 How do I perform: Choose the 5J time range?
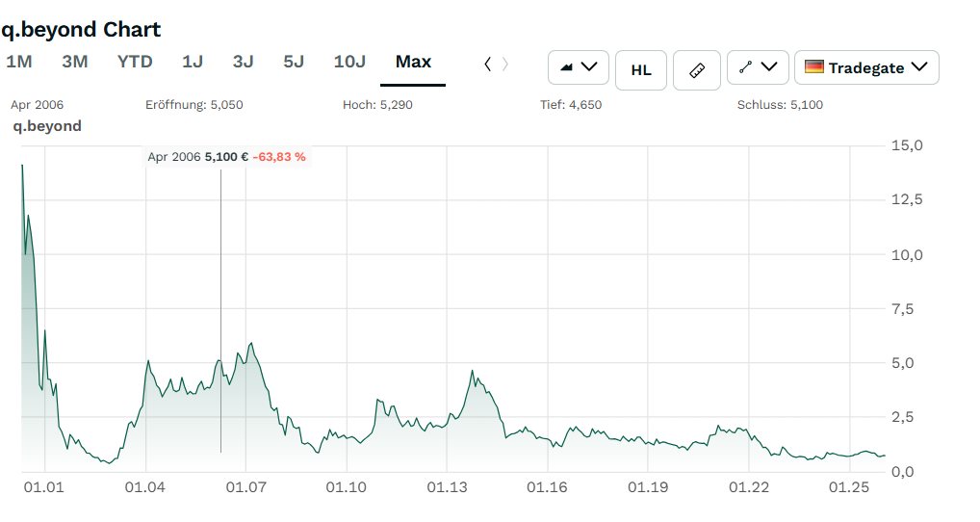(x=294, y=62)
